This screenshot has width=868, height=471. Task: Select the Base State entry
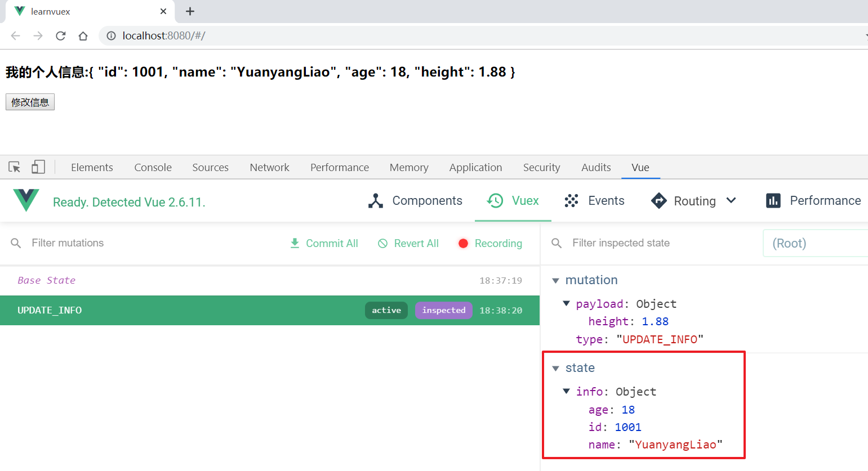tap(46, 280)
